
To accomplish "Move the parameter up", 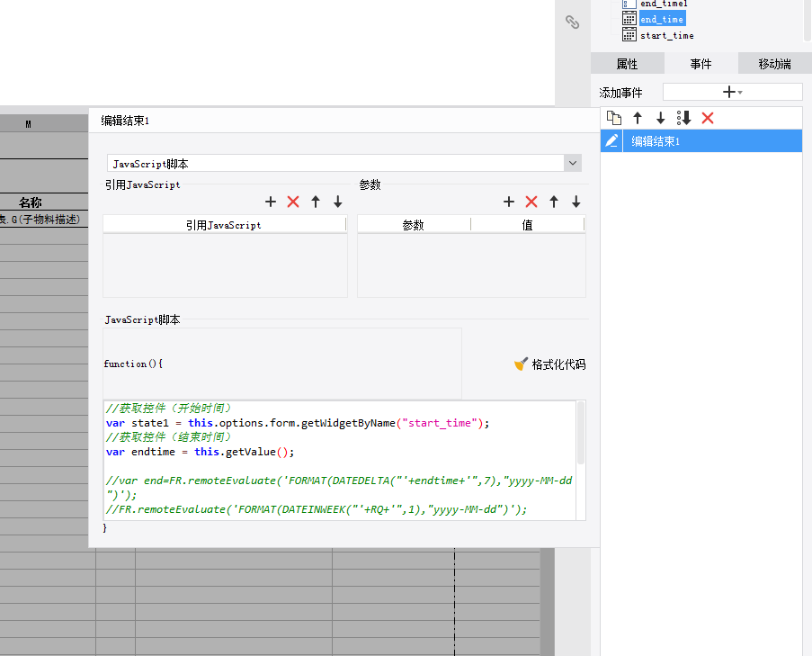I will tap(554, 202).
